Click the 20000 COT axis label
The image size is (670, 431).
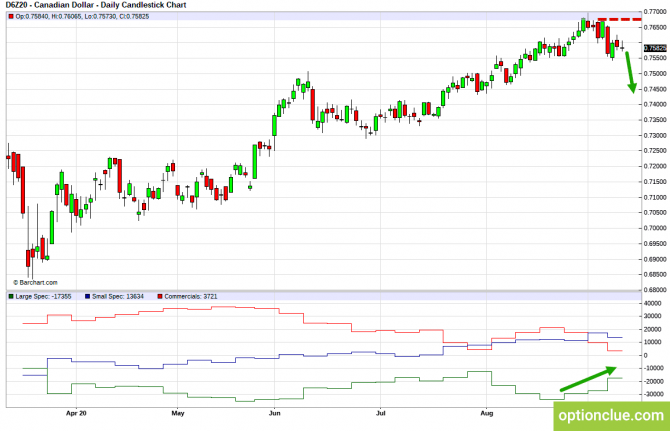tap(652, 329)
